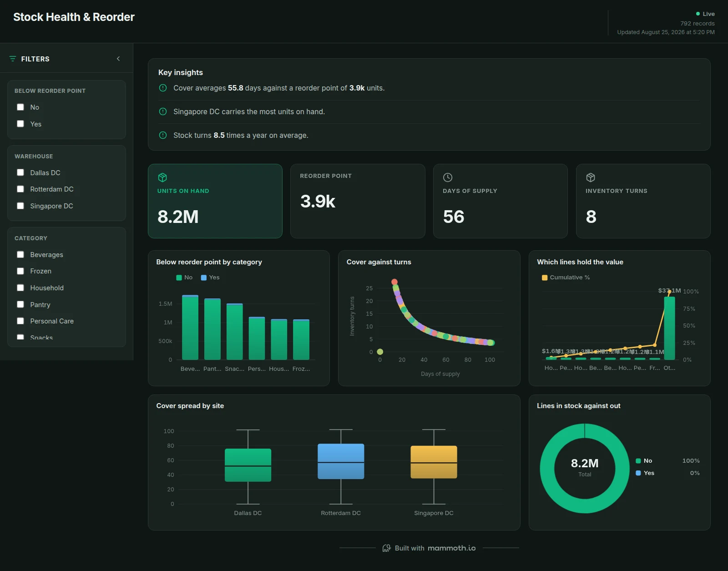Click the insight icon beside 'Singapore DC carries'
This screenshot has width=728, height=571.
coord(163,111)
